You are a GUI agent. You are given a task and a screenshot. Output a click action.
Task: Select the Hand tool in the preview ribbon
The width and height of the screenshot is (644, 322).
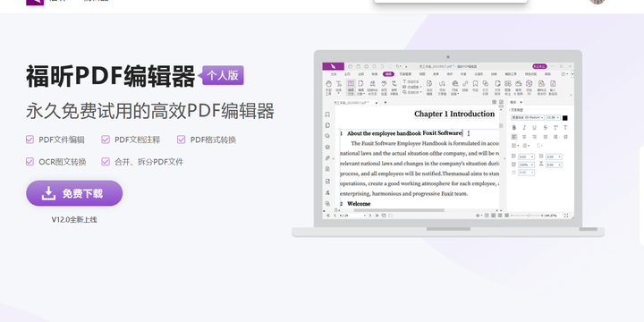[328, 88]
